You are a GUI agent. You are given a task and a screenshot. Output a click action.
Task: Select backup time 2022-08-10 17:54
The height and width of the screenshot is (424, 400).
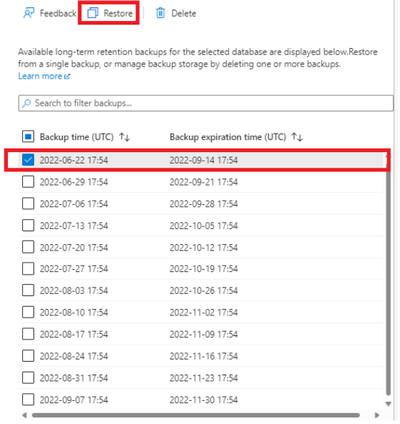tap(74, 313)
